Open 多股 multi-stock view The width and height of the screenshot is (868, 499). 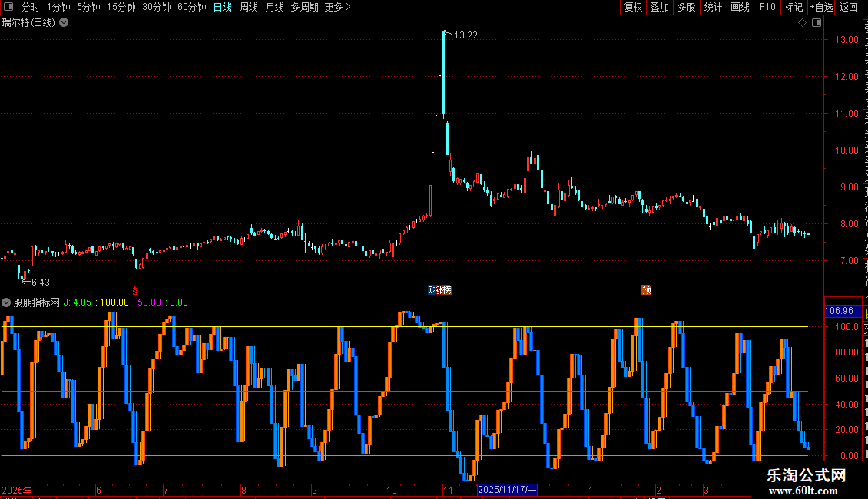[x=686, y=7]
